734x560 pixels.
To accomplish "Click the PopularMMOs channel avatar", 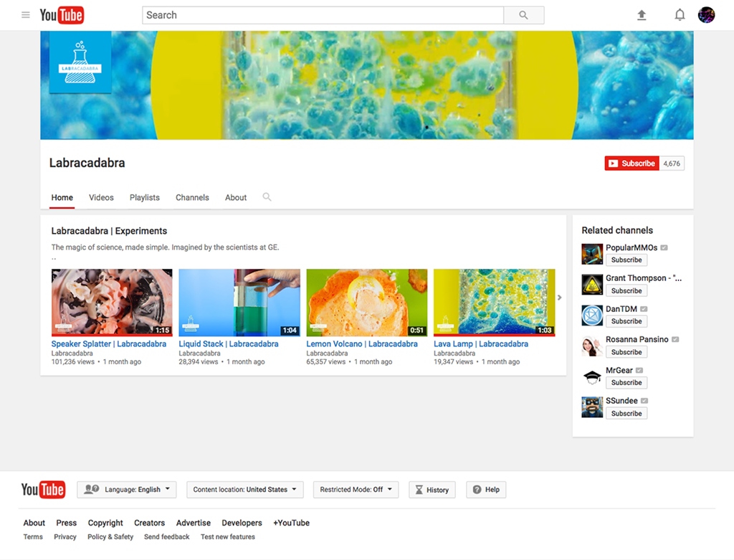I will point(592,255).
